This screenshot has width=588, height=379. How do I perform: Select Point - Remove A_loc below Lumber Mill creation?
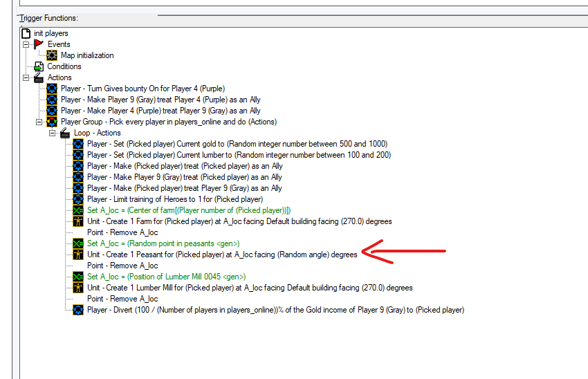tap(122, 299)
